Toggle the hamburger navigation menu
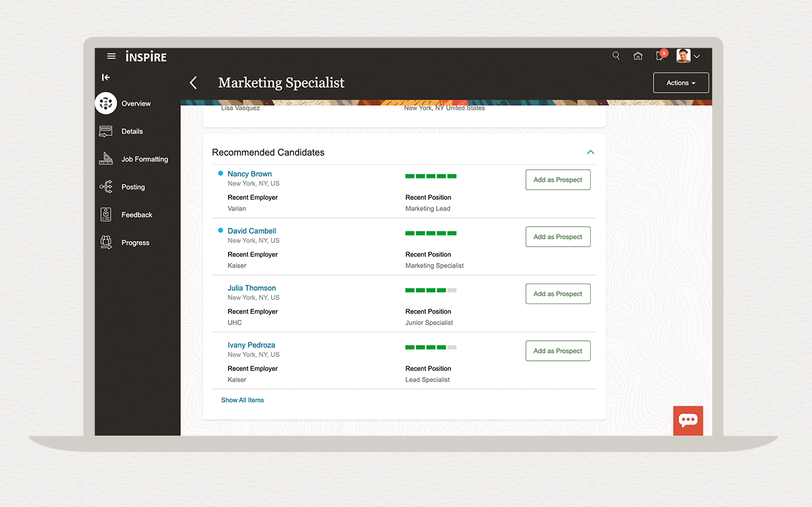Viewport: 812px width, 507px height. (111, 56)
